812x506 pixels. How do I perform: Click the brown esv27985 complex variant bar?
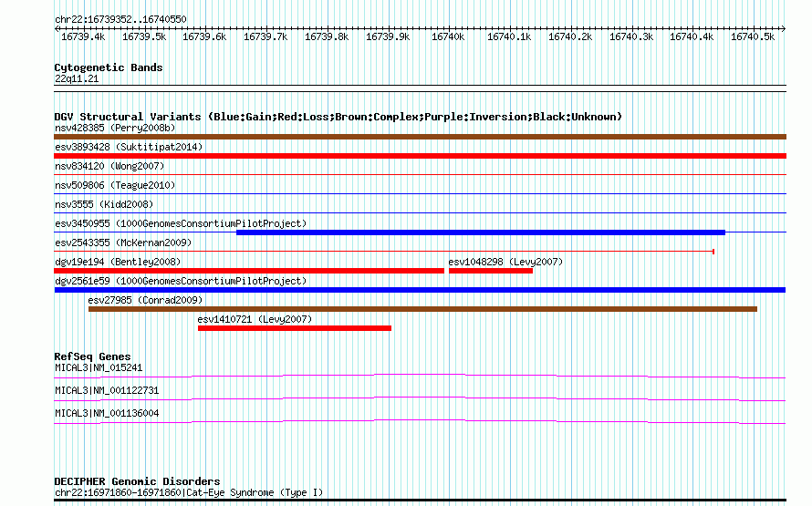click(x=422, y=309)
